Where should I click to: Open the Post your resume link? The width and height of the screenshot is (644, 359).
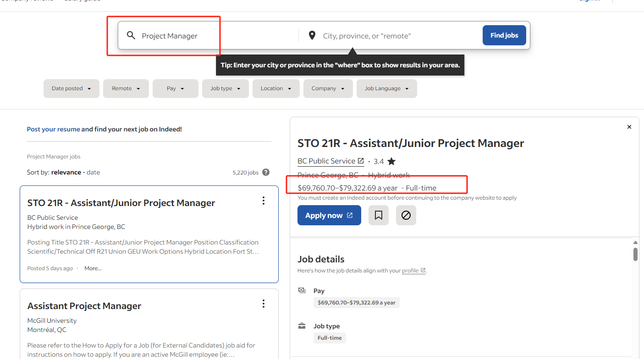53,129
